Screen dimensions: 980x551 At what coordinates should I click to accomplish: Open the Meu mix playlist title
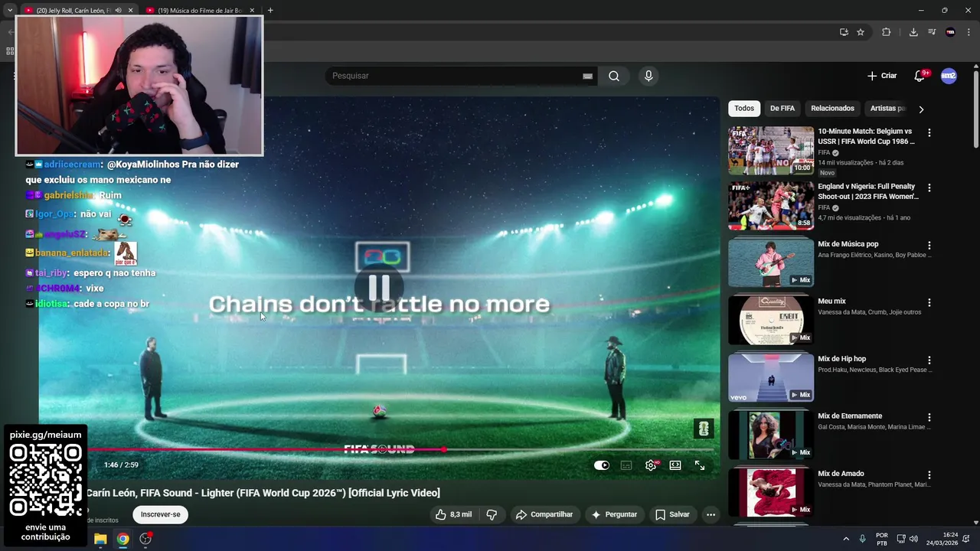(831, 302)
